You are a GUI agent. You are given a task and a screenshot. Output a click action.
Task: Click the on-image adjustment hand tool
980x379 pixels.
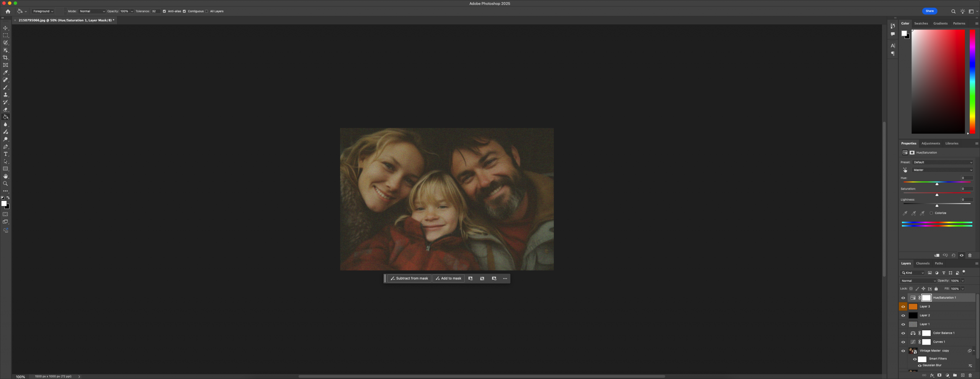pyautogui.click(x=905, y=170)
